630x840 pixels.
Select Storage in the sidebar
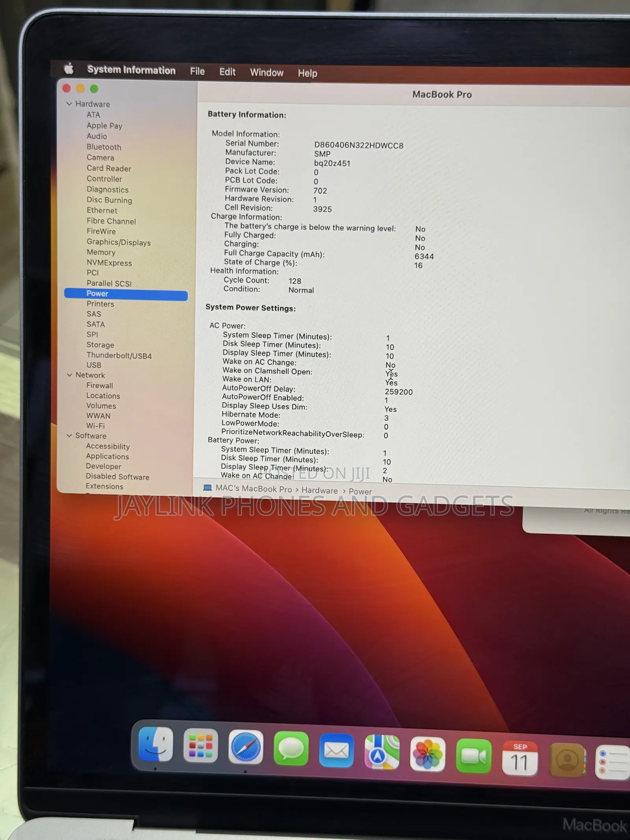click(100, 345)
